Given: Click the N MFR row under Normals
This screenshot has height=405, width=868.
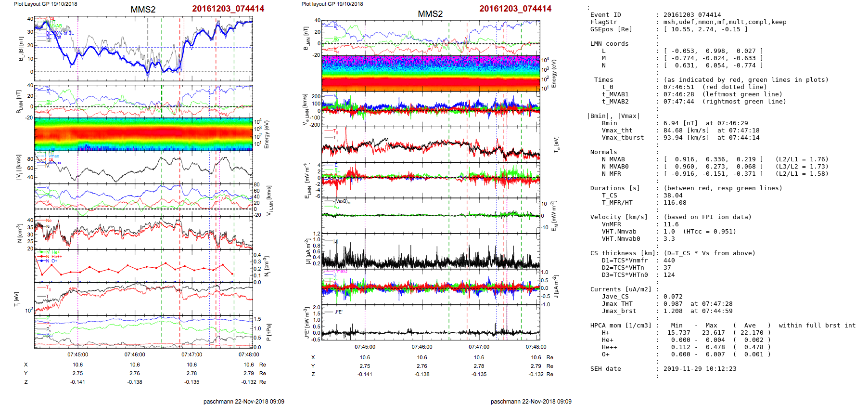Looking at the screenshot, I should (611, 174).
